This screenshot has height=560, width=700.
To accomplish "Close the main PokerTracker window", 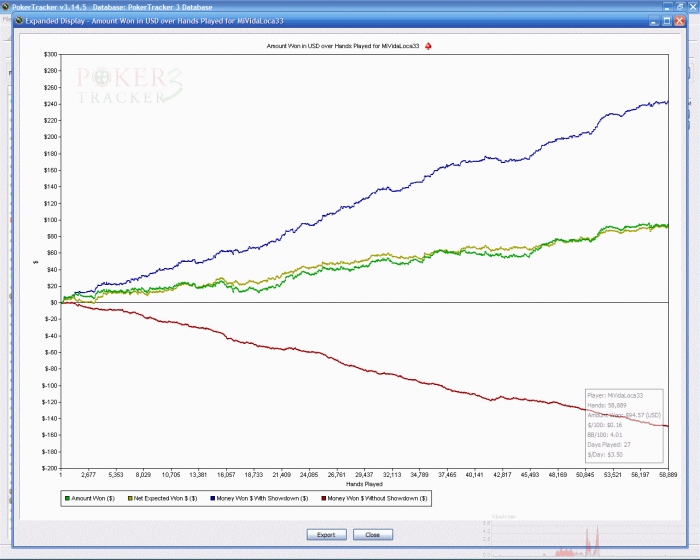I will click(693, 6).
